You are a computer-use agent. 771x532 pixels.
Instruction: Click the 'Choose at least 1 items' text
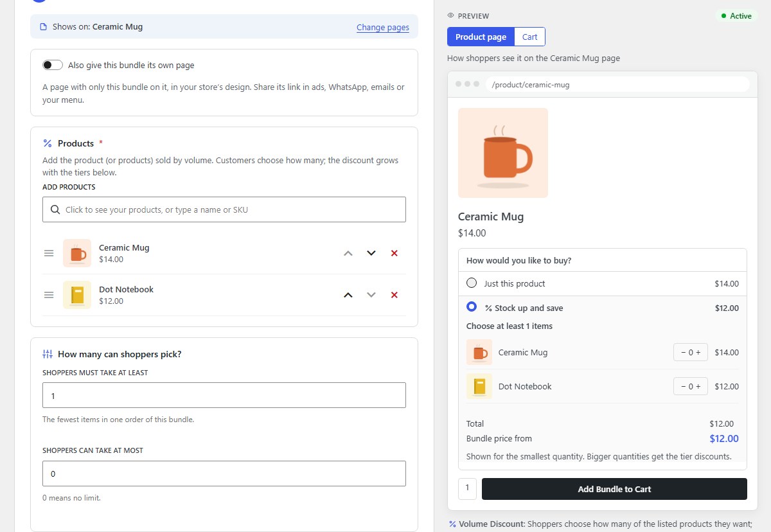pos(510,326)
